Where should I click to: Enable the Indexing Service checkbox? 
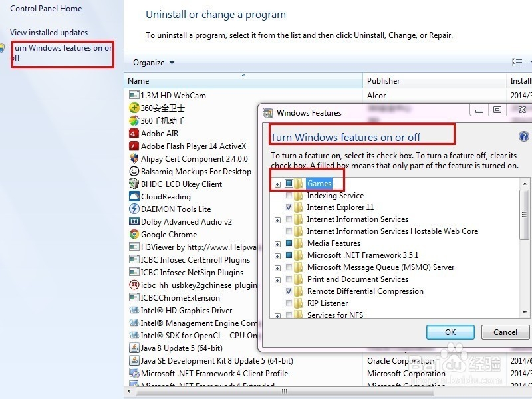click(289, 196)
